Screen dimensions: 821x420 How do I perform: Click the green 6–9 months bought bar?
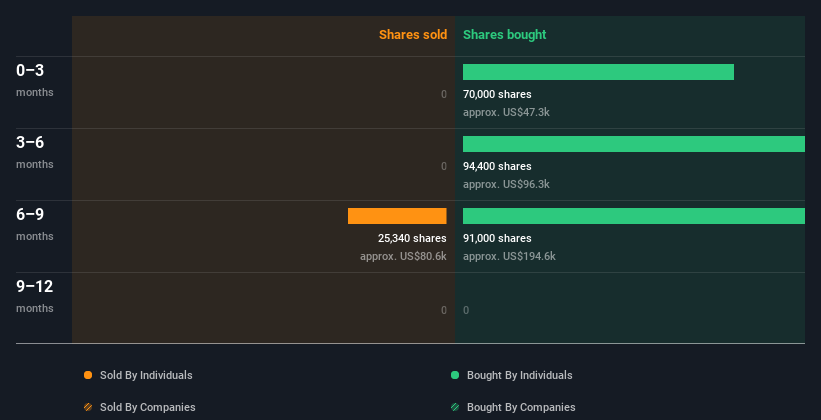click(633, 216)
